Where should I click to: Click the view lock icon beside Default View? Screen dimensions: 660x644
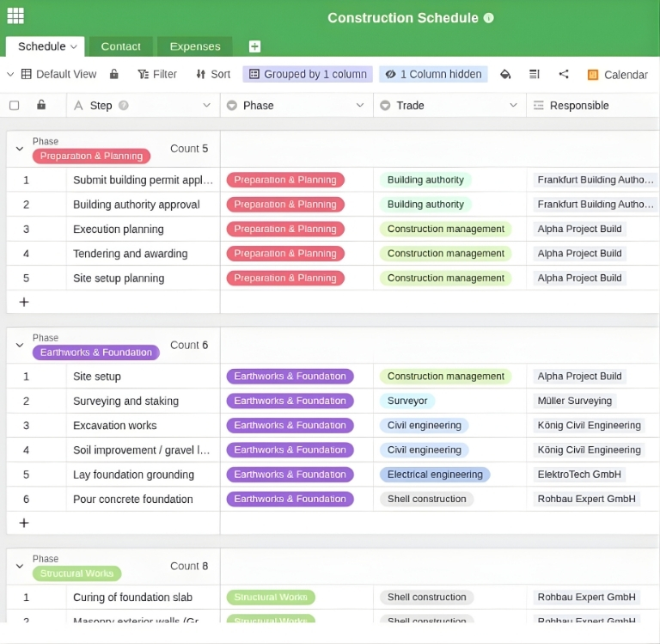point(114,75)
